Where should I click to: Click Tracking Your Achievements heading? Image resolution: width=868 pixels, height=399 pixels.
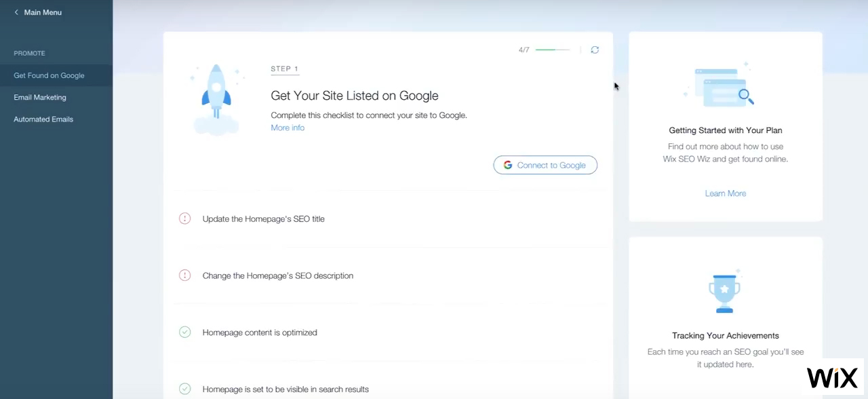point(726,335)
